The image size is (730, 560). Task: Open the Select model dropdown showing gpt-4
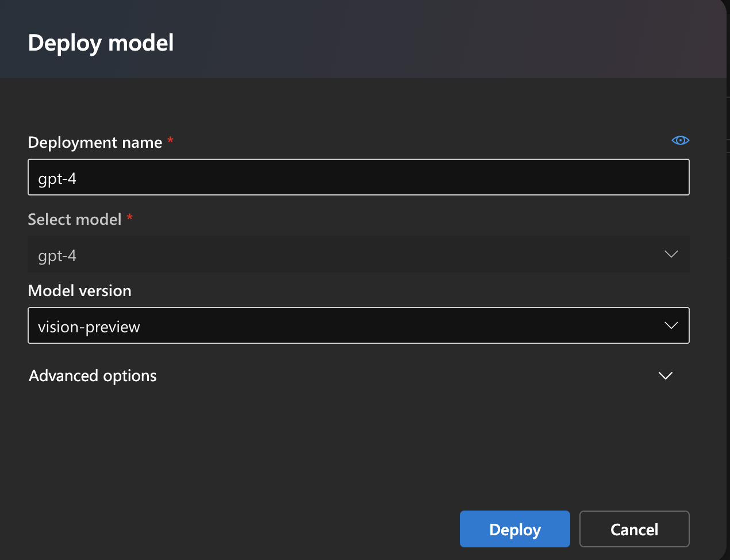359,254
